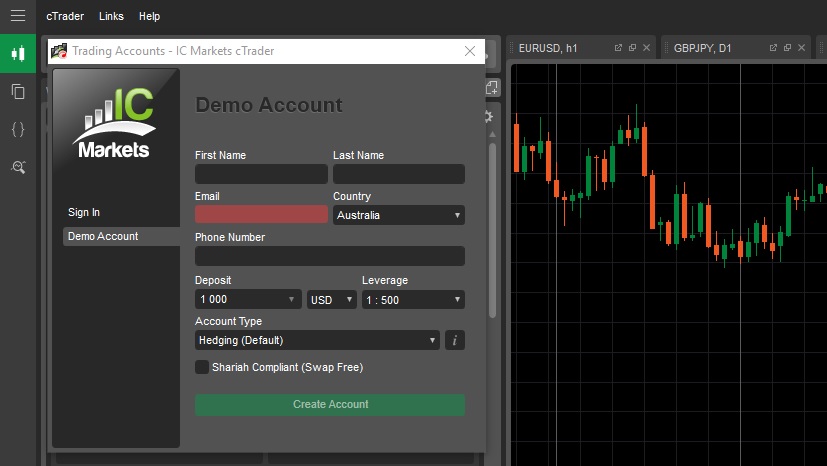Click the IC Markets logo
Viewport: 827px width, 466px height.
115,124
